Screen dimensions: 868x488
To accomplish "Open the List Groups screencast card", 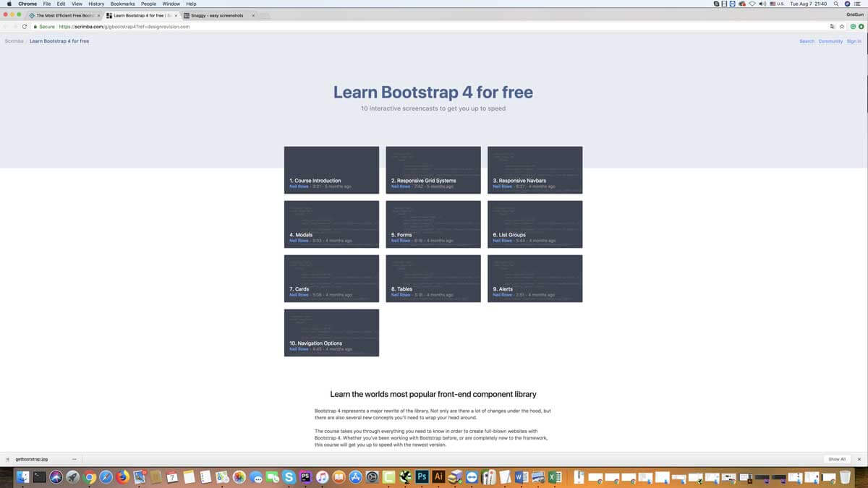I will click(535, 224).
